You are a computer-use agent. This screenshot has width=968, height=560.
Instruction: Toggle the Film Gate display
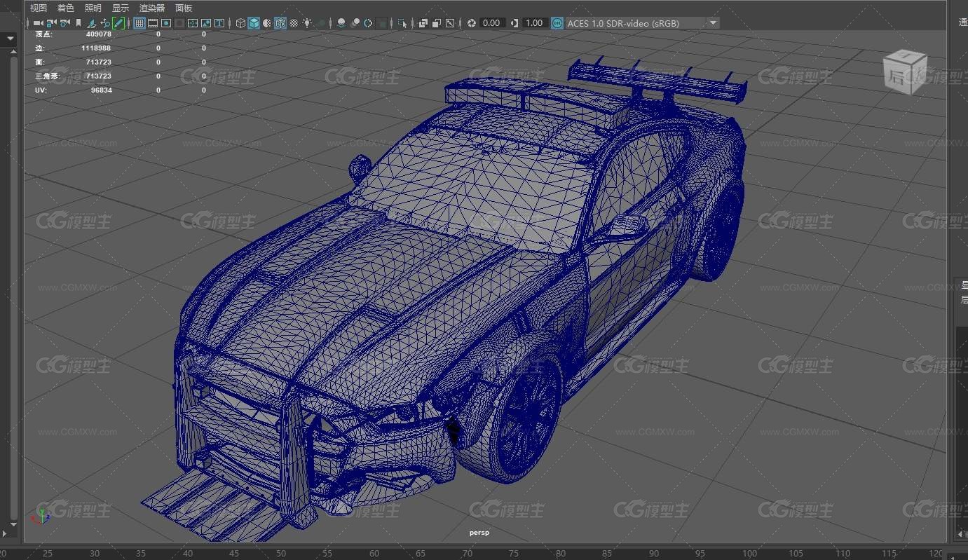153,23
